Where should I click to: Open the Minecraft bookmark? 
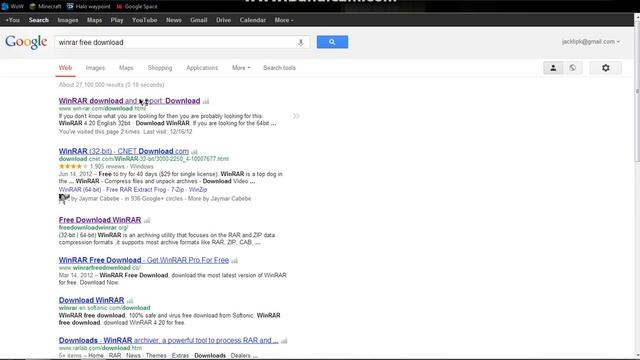(x=45, y=6)
